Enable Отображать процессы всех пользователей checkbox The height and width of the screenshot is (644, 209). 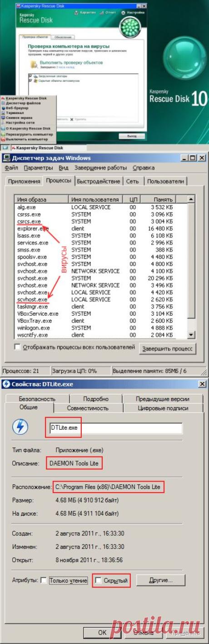(x=18, y=347)
